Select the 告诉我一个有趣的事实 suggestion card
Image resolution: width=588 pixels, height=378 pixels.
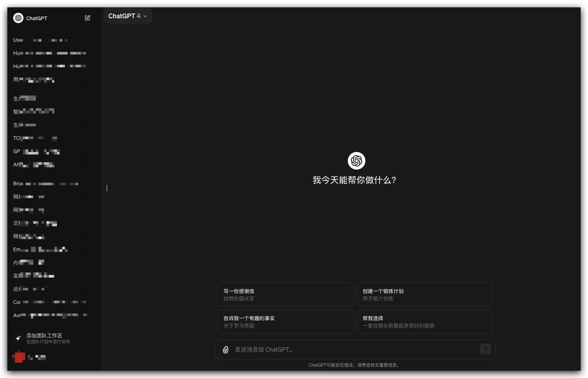(x=286, y=322)
